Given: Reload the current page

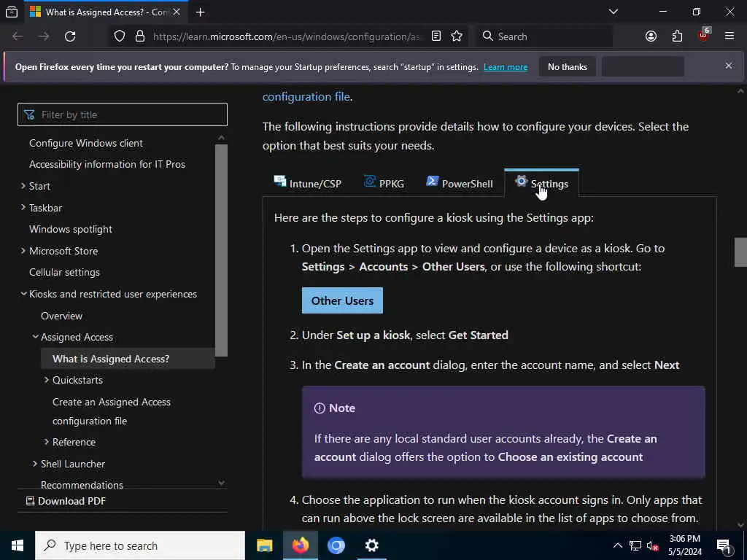Looking at the screenshot, I should pyautogui.click(x=70, y=36).
